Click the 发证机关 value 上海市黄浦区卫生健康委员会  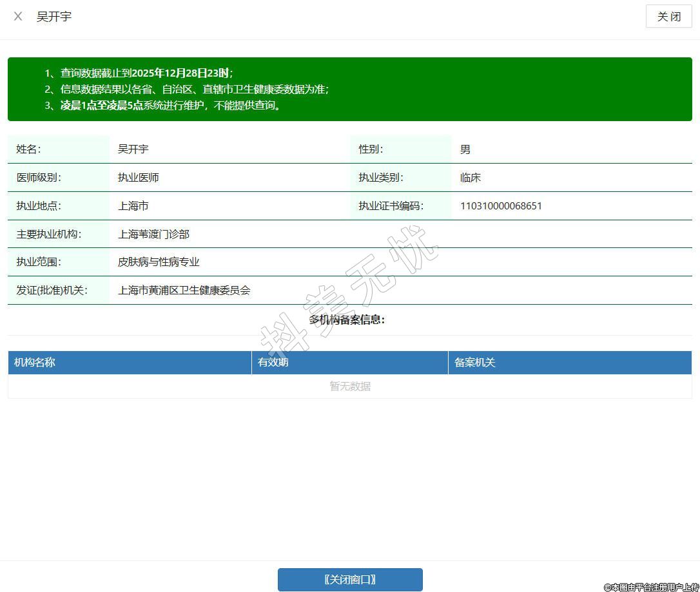point(184,291)
